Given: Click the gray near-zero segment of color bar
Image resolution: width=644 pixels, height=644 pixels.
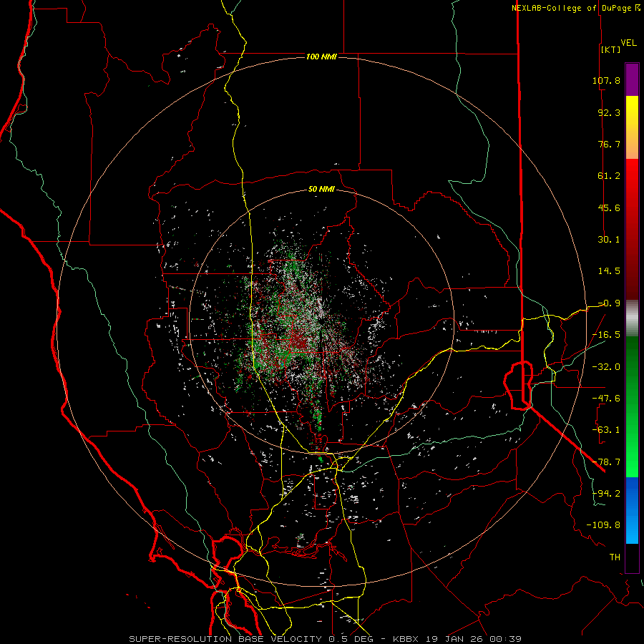Looking at the screenshot, I should 632,318.
